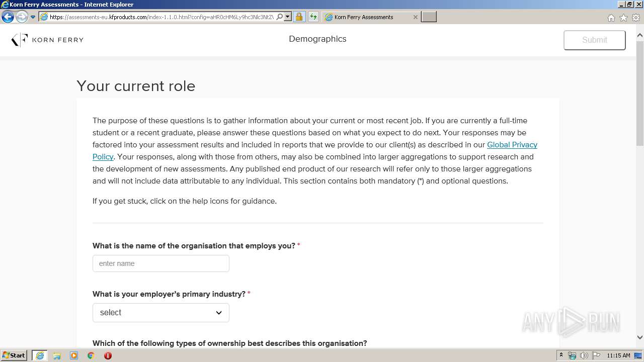The width and height of the screenshot is (644, 362).
Task: Click the 11:15 AM system clock
Action: click(618, 355)
